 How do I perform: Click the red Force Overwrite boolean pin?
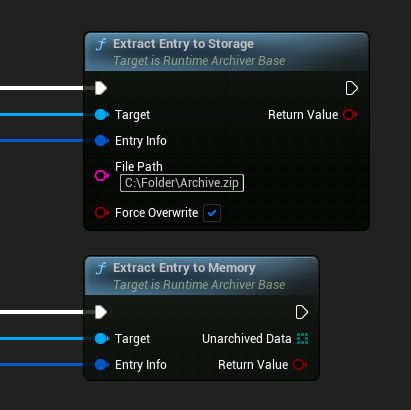102,213
